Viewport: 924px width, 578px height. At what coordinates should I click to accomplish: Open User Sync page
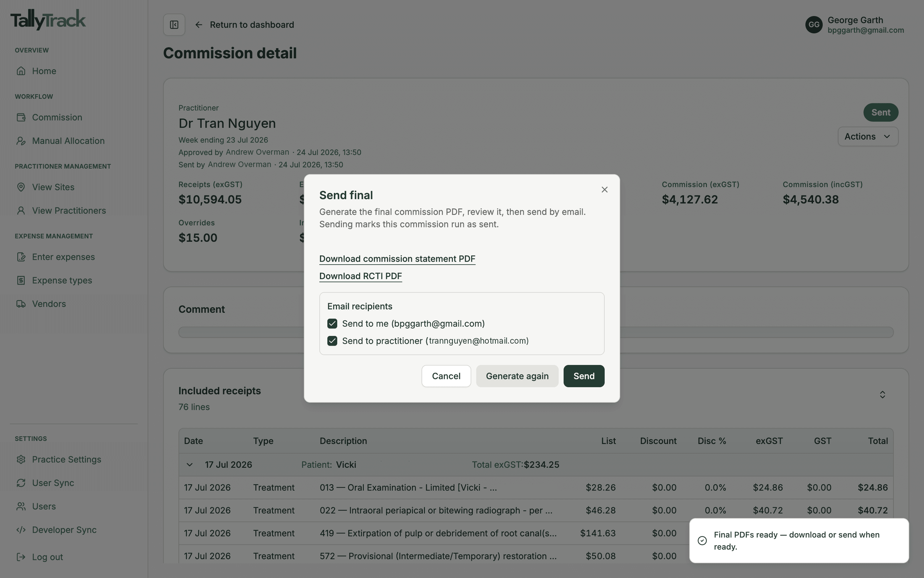coord(53,483)
